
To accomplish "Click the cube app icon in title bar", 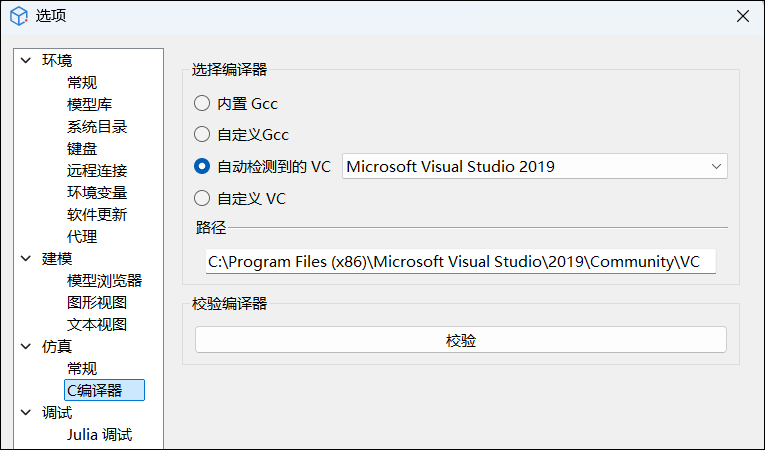I will 18,16.
